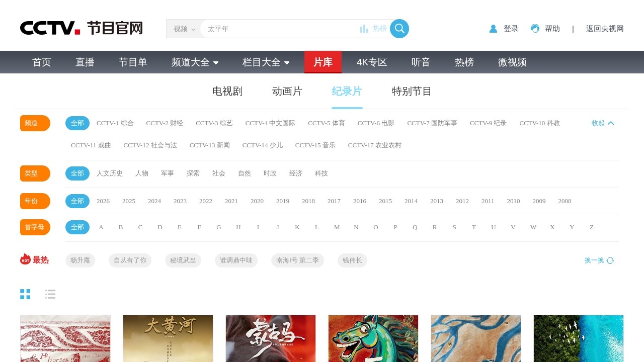Open the 大黄河 documentary thumbnail
Viewport: 644px width, 362px height.
click(168, 338)
